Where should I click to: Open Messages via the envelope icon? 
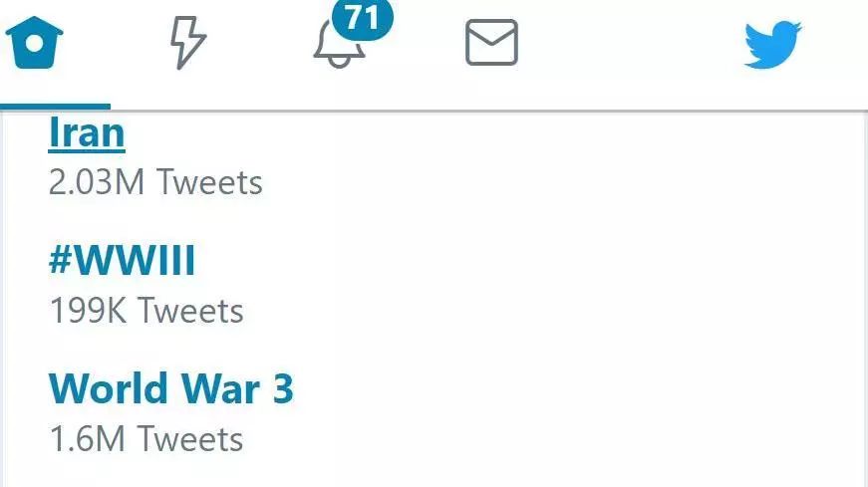[491, 43]
